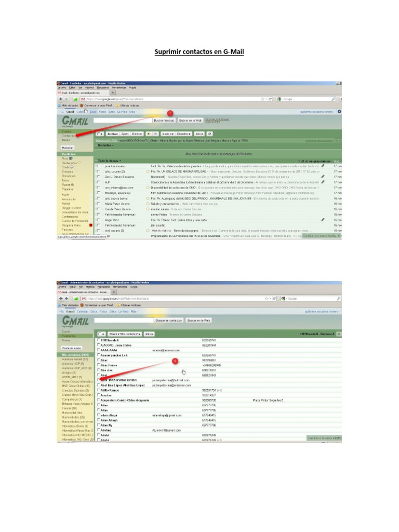Viewport: 399px width, 532px height.
Task: Open Marcadores menu in contacts window
Action: pos(104,287)
